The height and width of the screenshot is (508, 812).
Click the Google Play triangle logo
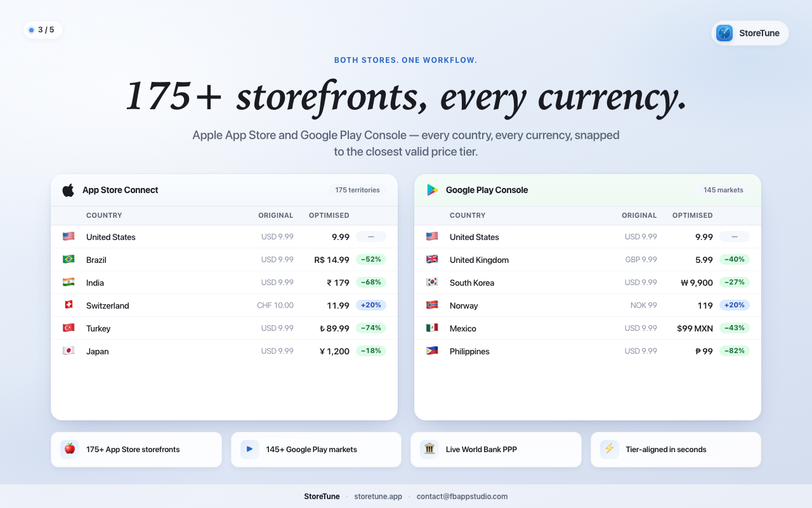432,189
